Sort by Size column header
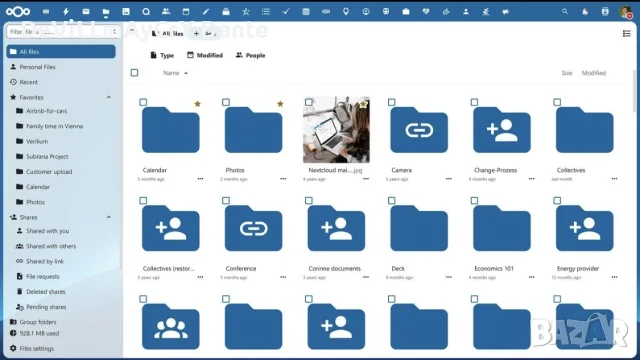Viewport: 640px width, 360px height. (x=567, y=73)
